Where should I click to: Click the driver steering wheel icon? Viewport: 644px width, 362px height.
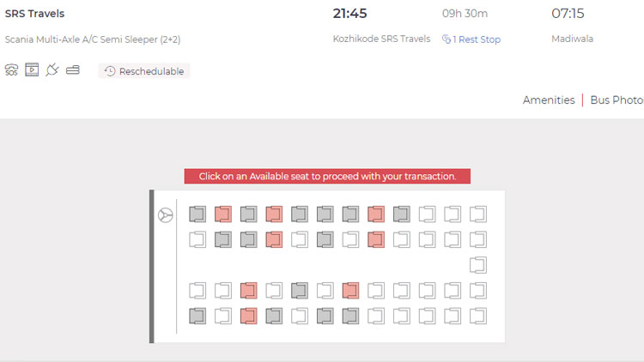[166, 215]
